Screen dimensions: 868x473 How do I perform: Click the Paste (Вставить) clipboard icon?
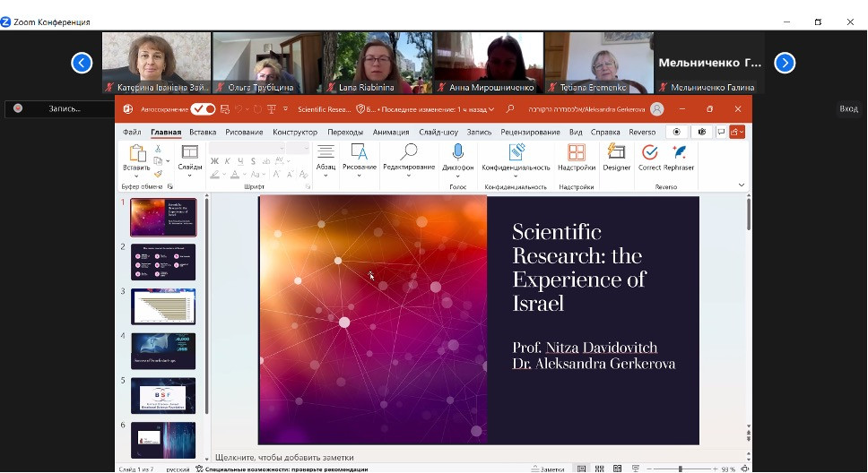[x=136, y=153]
